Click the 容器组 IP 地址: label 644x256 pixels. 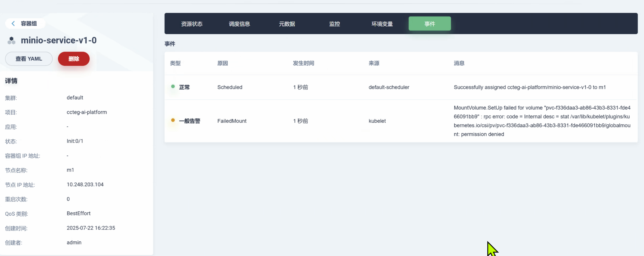pyautogui.click(x=23, y=156)
